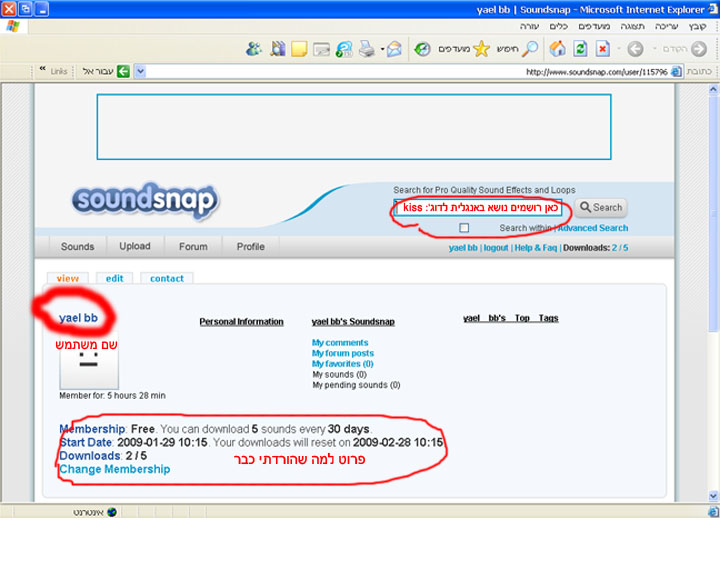Click the Stop loading icon with red X
The width and height of the screenshot is (720, 576).
603,48
